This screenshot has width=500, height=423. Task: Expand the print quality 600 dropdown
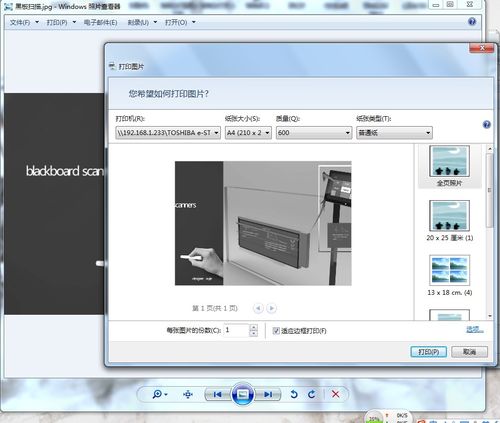pos(314,133)
